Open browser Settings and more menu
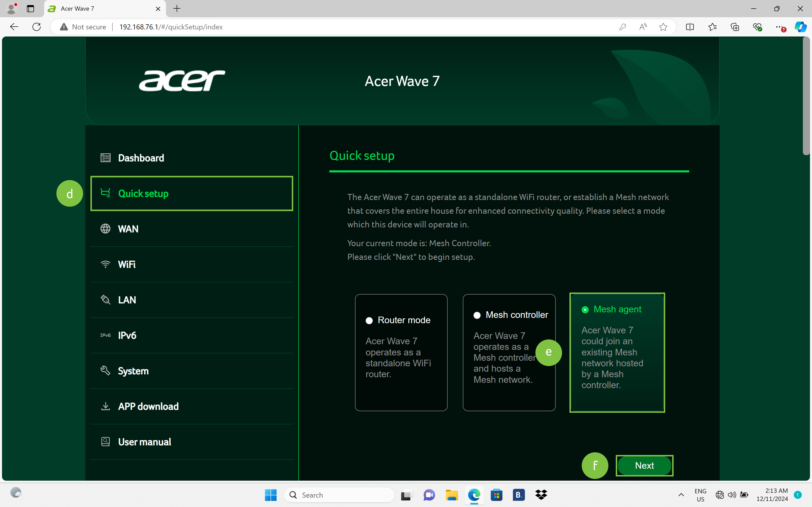 click(779, 27)
